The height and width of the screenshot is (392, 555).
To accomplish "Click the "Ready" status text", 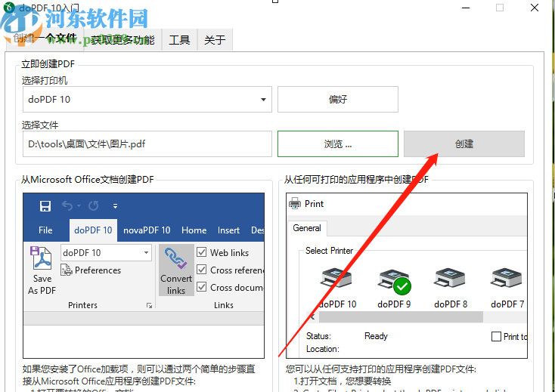I will pos(376,336).
